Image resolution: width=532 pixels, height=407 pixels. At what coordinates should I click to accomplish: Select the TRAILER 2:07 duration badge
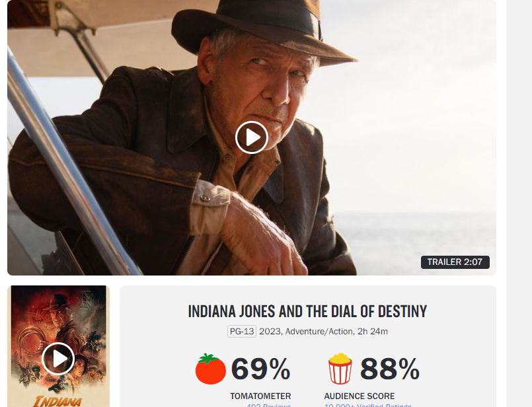coord(455,262)
